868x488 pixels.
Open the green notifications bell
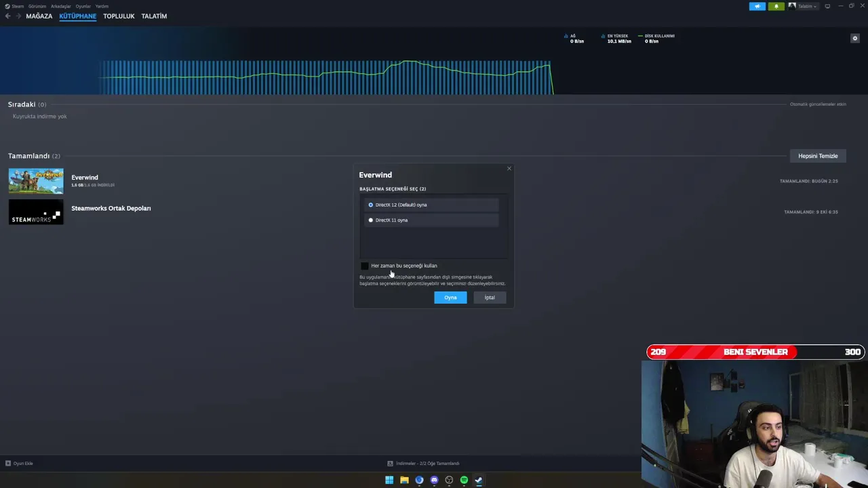pos(776,6)
